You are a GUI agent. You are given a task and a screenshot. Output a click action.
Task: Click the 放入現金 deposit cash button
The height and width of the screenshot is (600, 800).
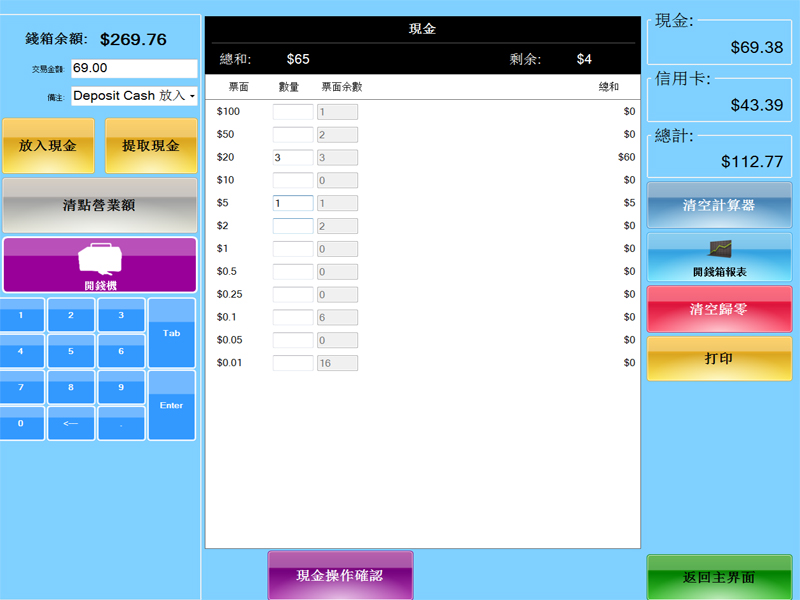tap(48, 146)
